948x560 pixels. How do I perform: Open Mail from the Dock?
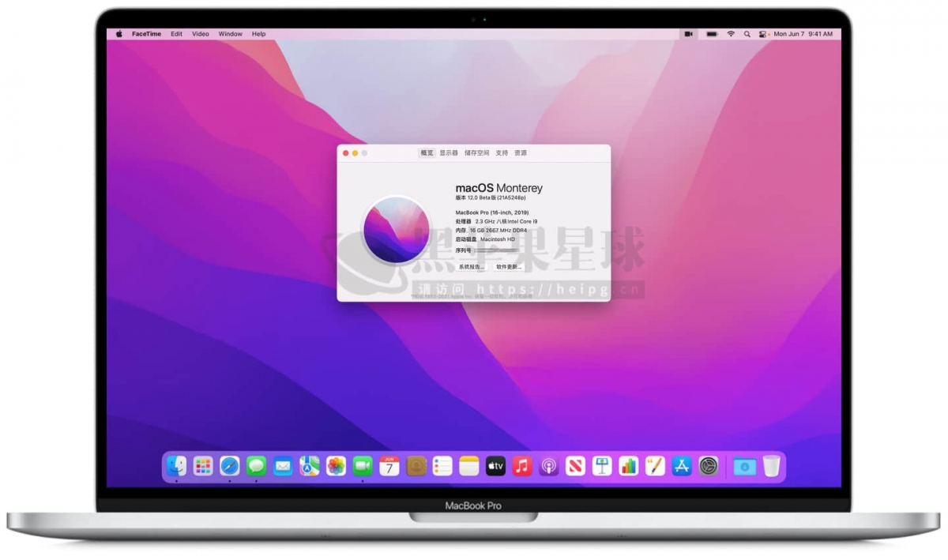tap(281, 466)
